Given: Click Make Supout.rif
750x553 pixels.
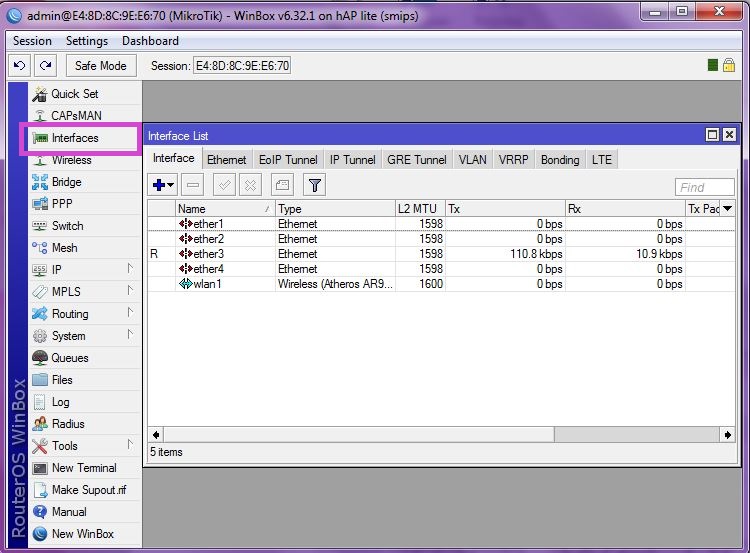Looking at the screenshot, I should click(x=84, y=490).
